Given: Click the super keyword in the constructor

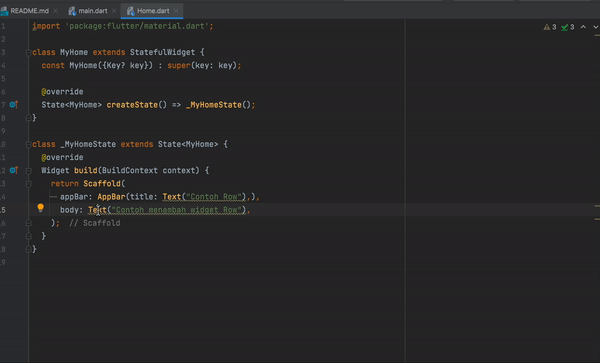Looking at the screenshot, I should pos(179,65).
